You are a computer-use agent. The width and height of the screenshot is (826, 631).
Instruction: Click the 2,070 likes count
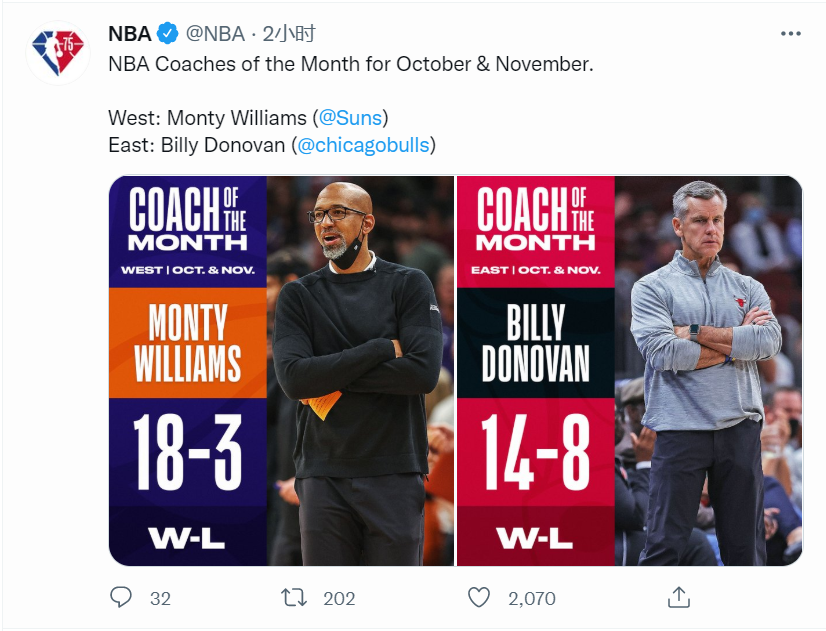point(532,598)
